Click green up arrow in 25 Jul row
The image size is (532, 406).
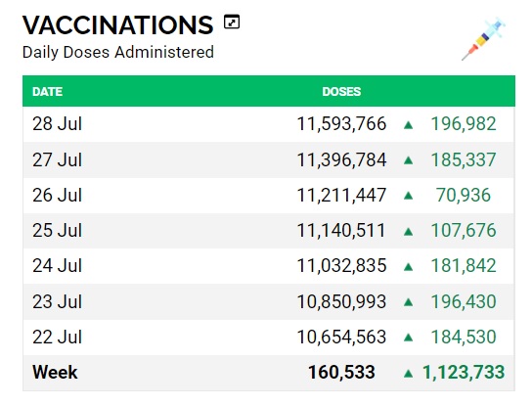[409, 232]
